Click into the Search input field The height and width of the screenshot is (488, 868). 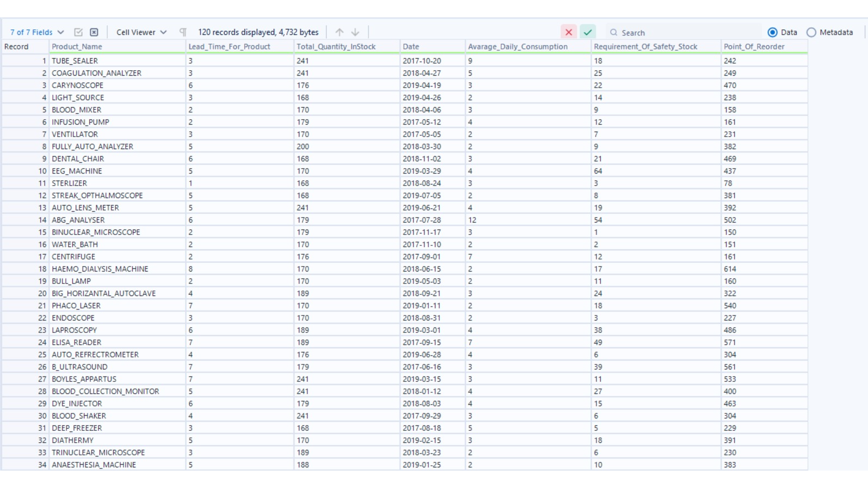tap(686, 33)
